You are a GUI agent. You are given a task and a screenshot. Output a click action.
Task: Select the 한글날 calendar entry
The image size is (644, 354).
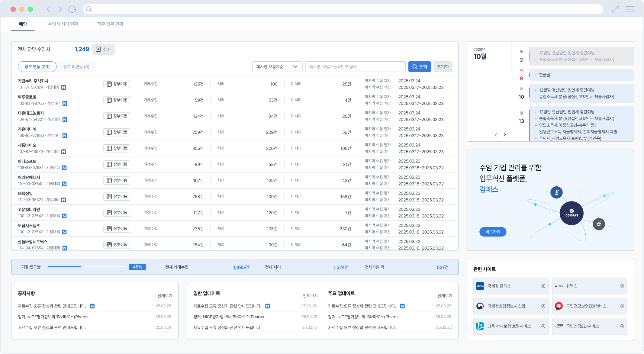click(581, 75)
